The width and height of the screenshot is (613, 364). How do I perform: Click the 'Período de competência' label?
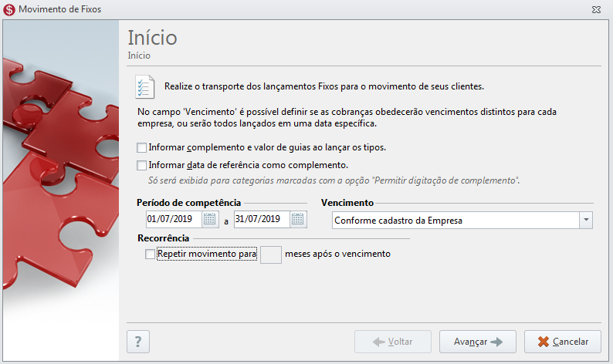[189, 203]
